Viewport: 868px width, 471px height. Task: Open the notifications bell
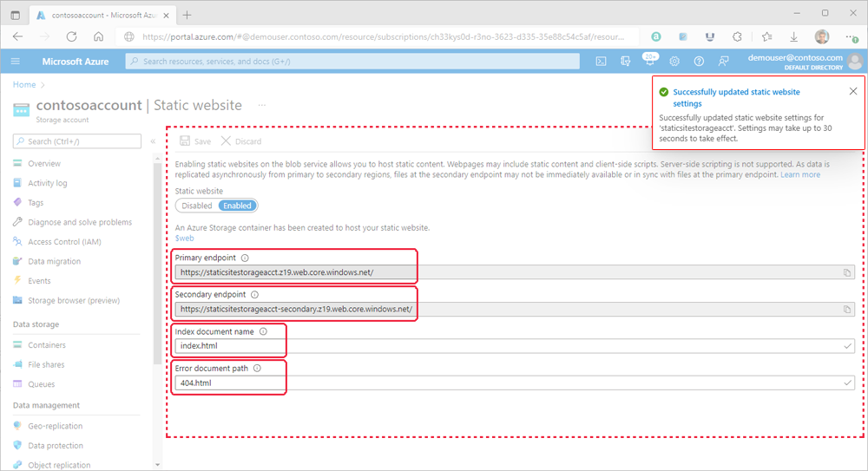[x=650, y=61]
